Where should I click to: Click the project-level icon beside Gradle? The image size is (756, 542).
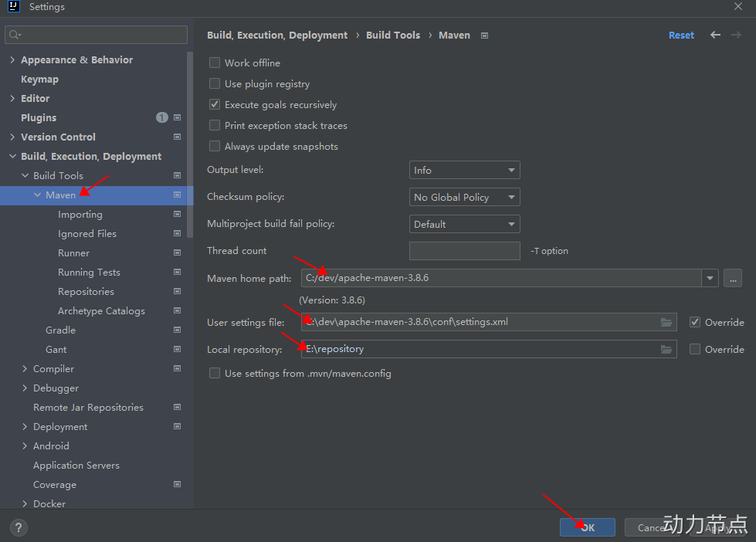(177, 330)
